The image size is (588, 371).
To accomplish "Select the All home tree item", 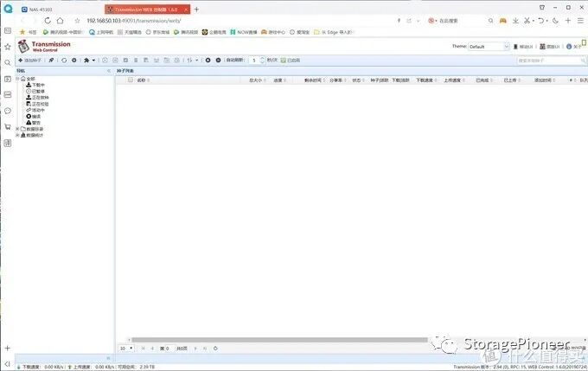I will (x=28, y=79).
